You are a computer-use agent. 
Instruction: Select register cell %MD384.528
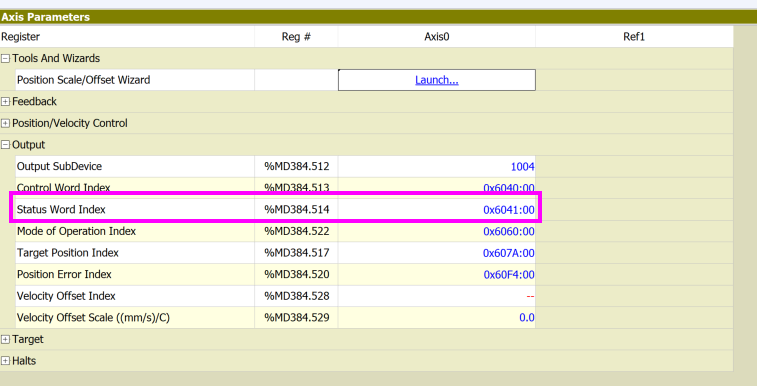tap(296, 296)
